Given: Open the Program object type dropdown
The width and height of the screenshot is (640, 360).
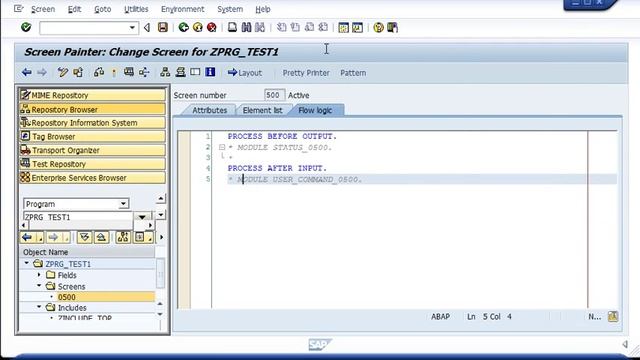Looking at the screenshot, I should point(123,204).
